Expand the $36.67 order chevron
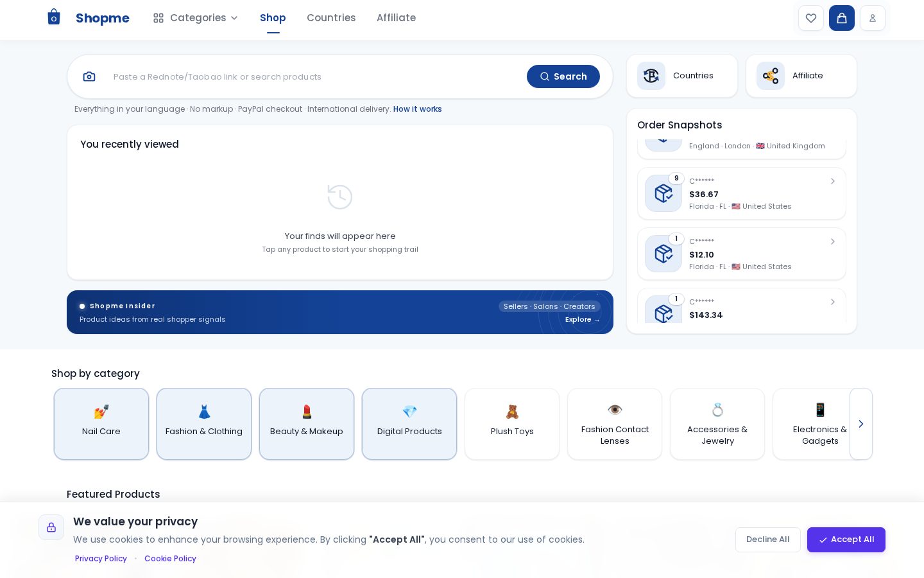Screen dimensions: 924x578 pos(832,181)
